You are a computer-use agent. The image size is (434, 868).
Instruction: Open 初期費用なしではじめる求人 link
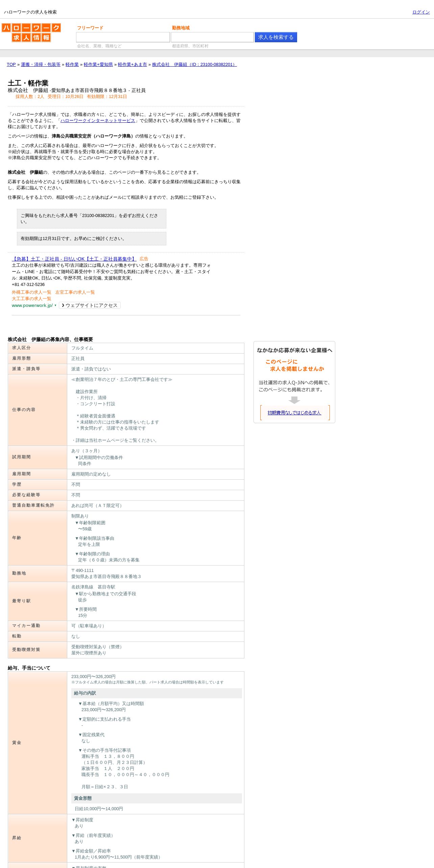click(294, 413)
